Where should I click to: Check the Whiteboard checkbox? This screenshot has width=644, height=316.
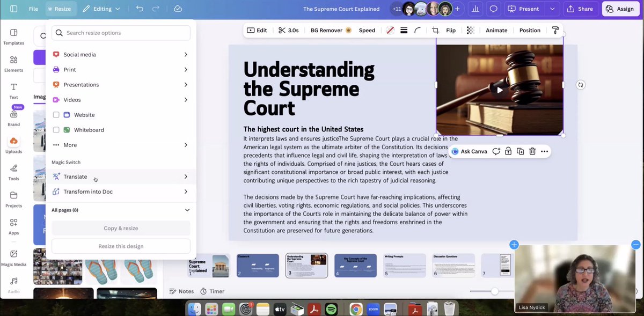56,130
